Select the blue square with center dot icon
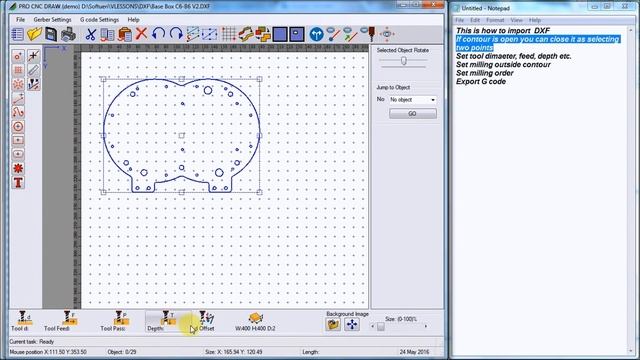 click(x=297, y=34)
